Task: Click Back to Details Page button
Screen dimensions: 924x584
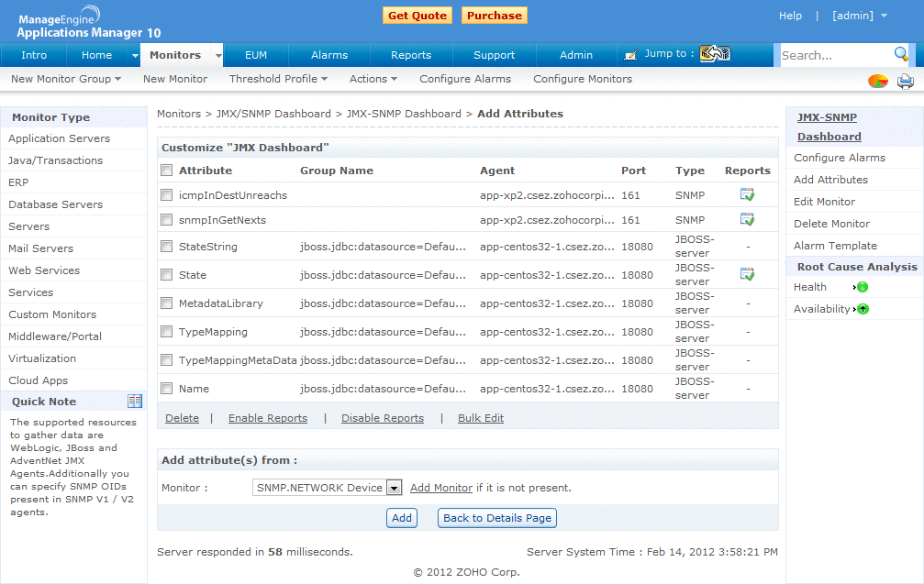Action: pos(497,518)
